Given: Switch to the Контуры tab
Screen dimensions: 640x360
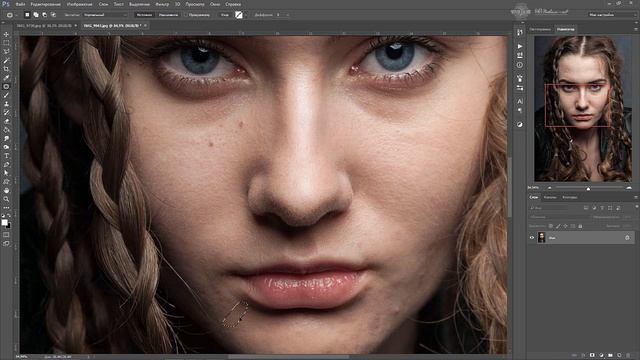Looking at the screenshot, I should [x=569, y=197].
